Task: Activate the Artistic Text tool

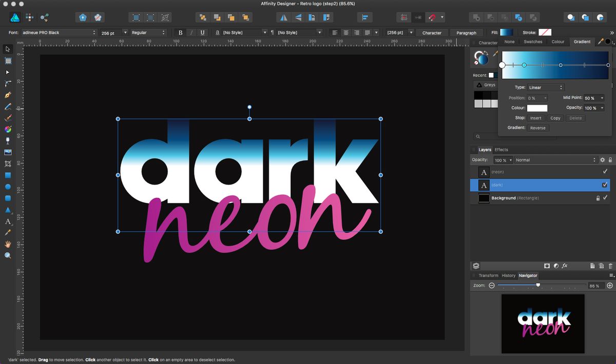Action: (8, 221)
